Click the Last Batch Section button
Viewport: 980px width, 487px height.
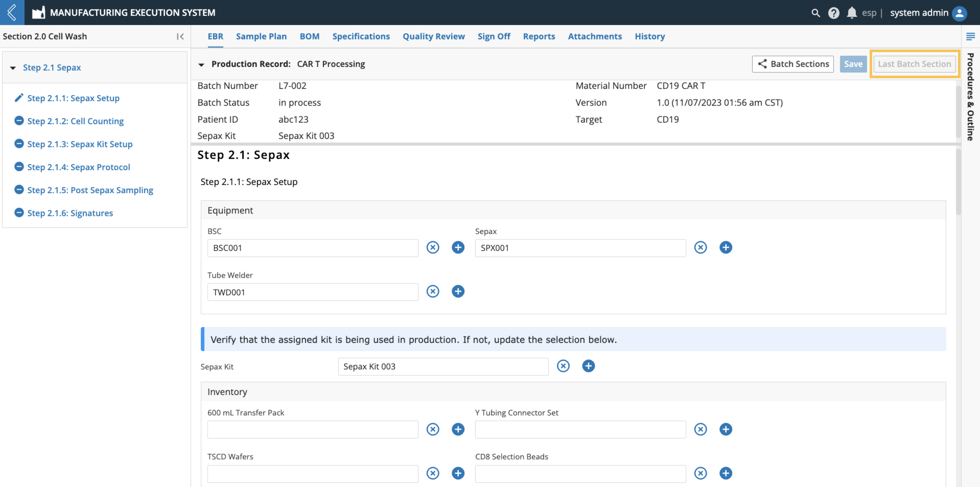pos(914,64)
